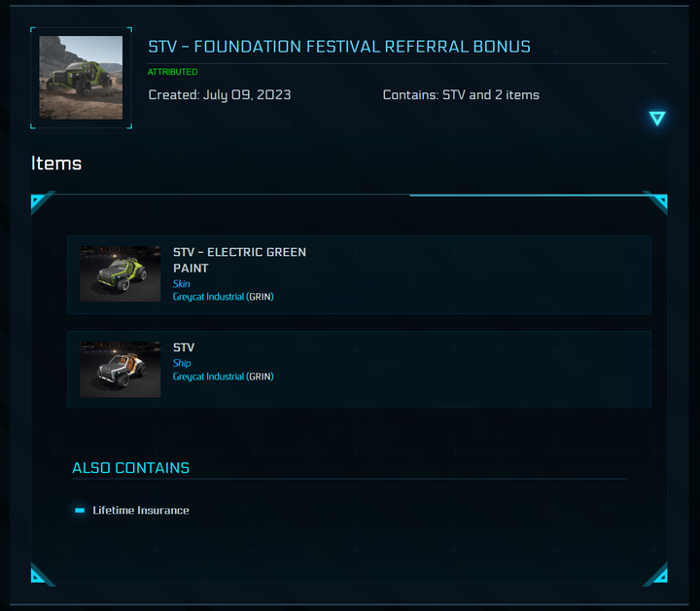Click the Items section heading
The image size is (700, 611).
pyautogui.click(x=56, y=163)
